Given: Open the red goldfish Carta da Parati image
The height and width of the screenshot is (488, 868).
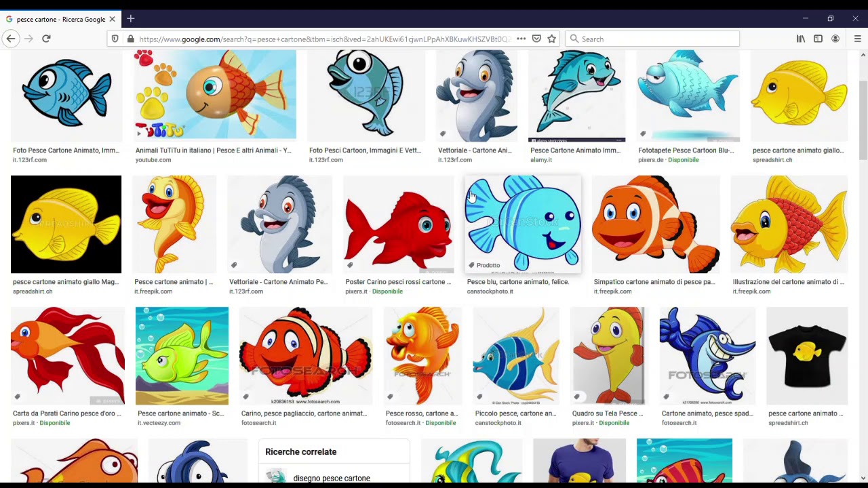Looking at the screenshot, I should 68,356.
